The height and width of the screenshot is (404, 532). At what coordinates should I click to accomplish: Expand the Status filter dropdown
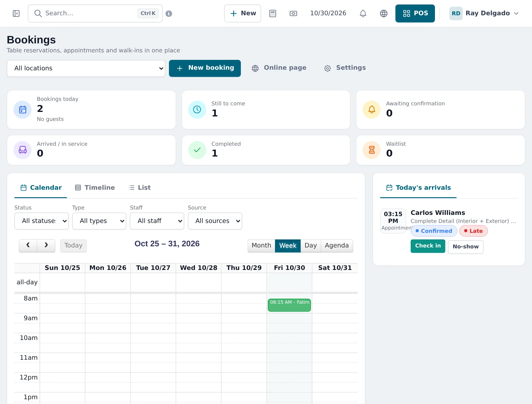42,221
